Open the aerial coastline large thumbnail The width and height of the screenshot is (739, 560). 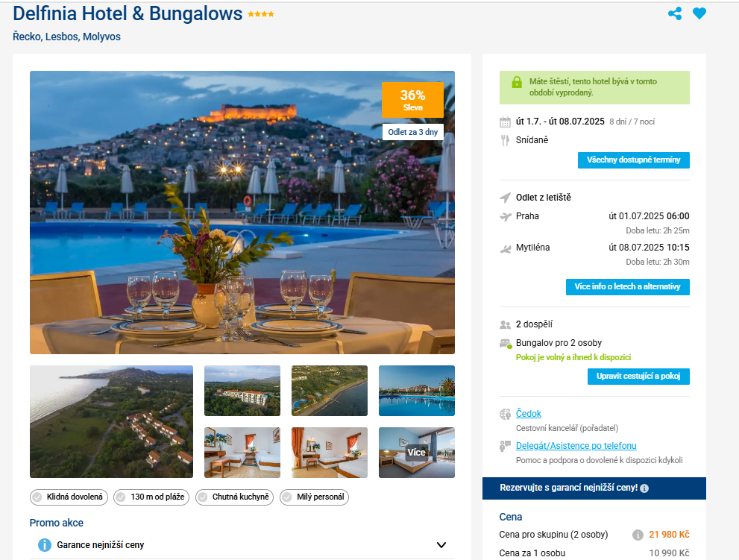point(111,421)
